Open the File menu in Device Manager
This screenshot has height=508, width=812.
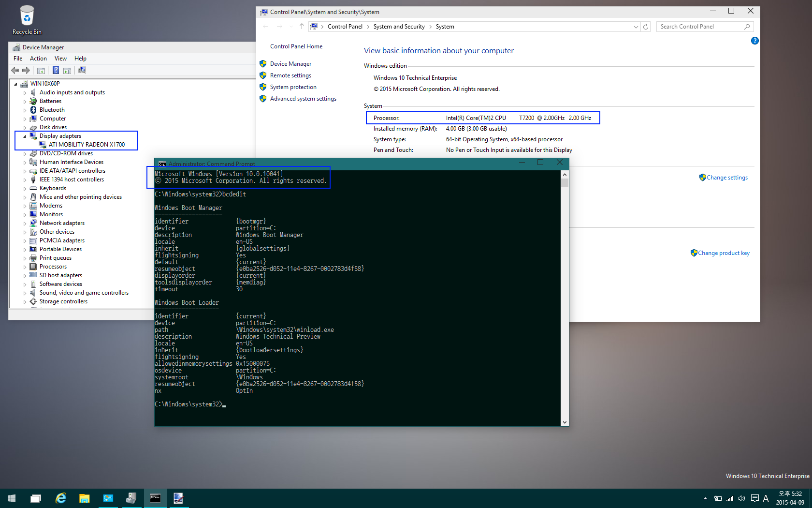(x=18, y=59)
